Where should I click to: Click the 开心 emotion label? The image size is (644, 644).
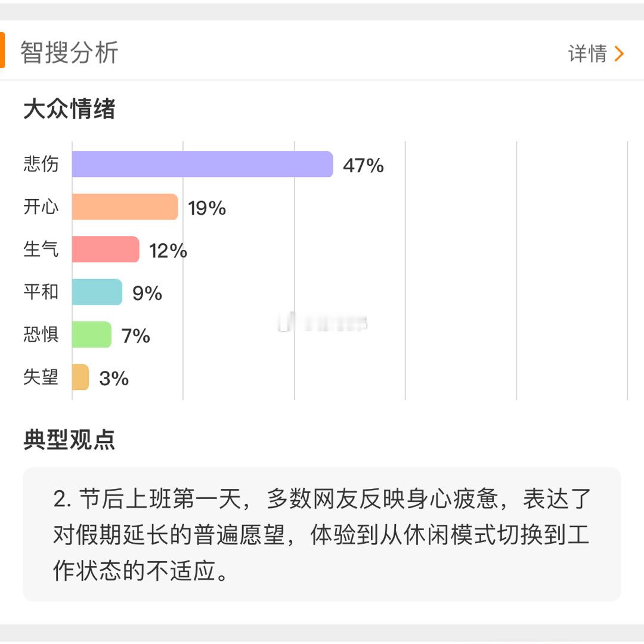(x=41, y=206)
